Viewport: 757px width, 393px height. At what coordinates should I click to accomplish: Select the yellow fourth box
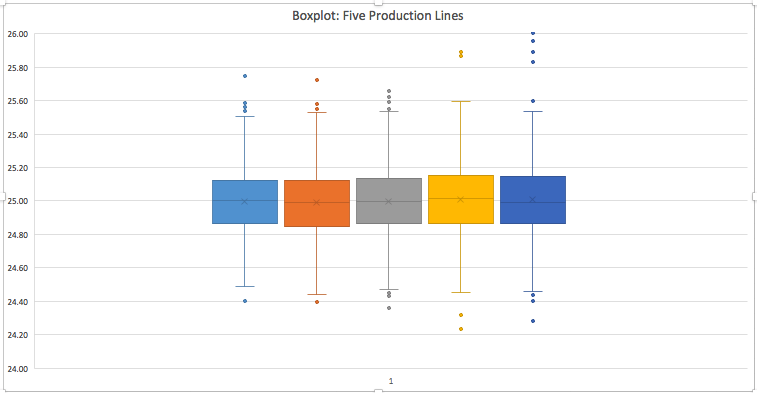(461, 199)
